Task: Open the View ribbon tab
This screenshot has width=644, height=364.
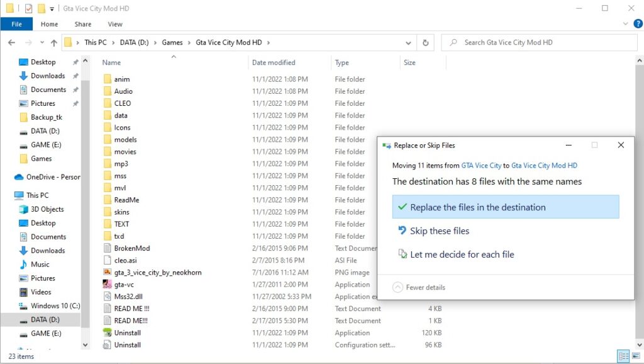Action: pos(115,24)
